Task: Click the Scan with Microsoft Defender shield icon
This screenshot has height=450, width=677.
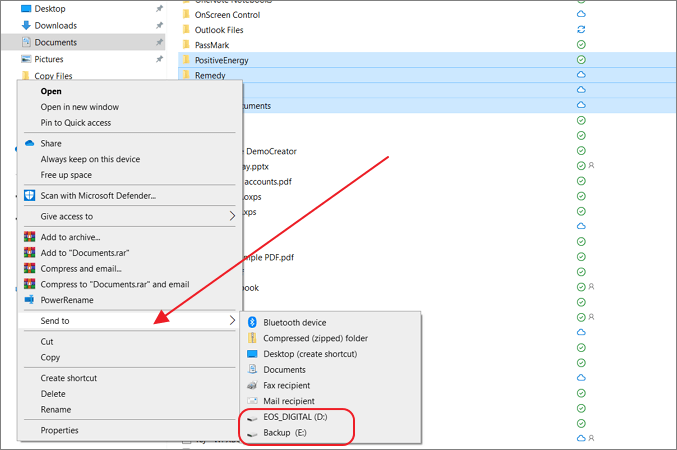Action: [30, 195]
